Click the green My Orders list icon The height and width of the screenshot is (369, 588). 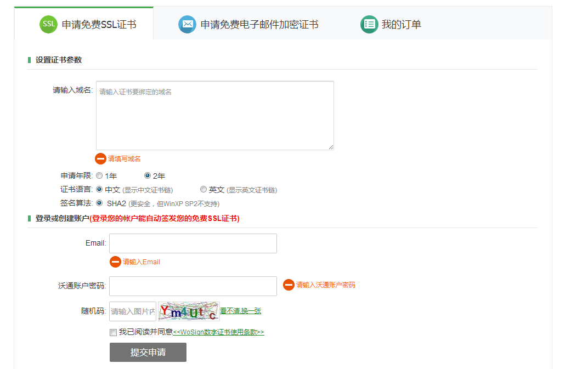(x=369, y=24)
